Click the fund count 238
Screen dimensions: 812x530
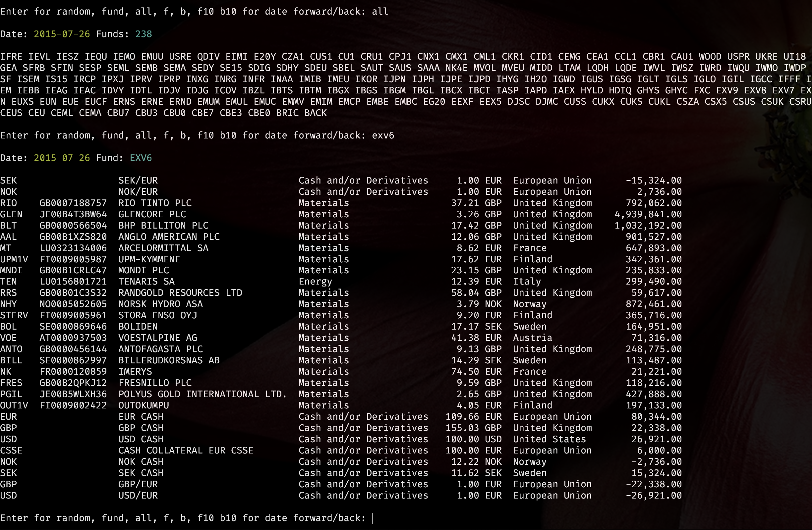(143, 34)
